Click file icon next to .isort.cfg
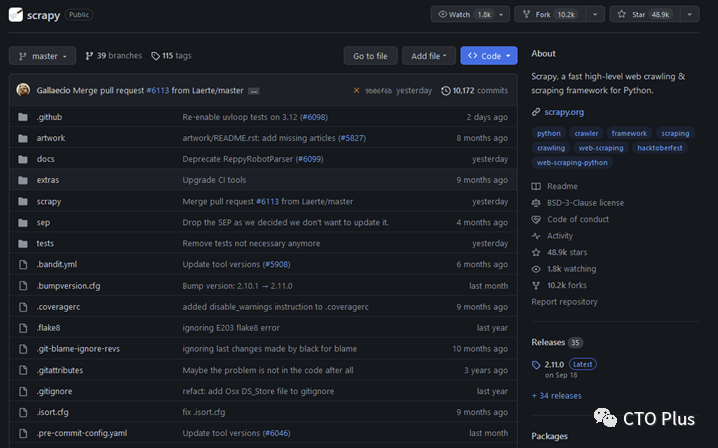 (x=23, y=412)
